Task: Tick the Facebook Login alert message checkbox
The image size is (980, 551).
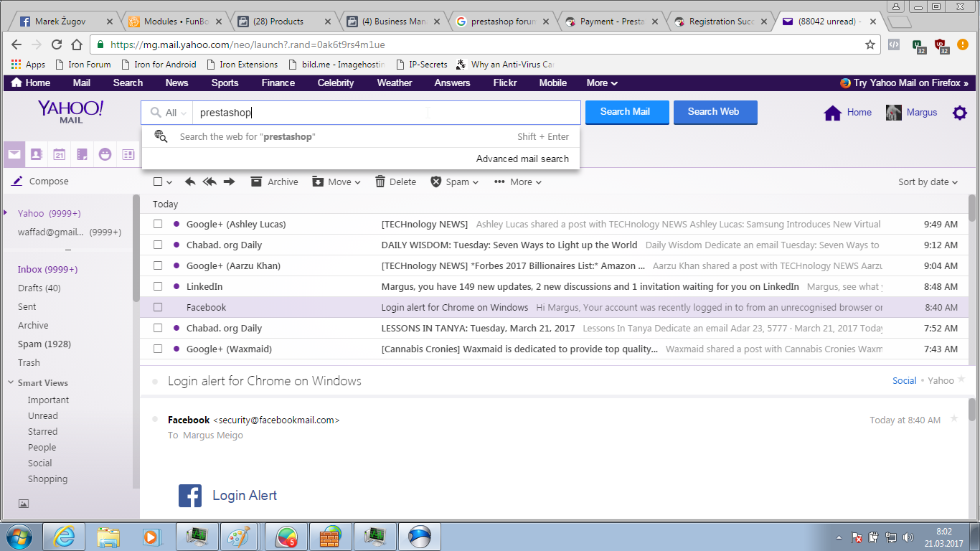Action: click(x=158, y=308)
